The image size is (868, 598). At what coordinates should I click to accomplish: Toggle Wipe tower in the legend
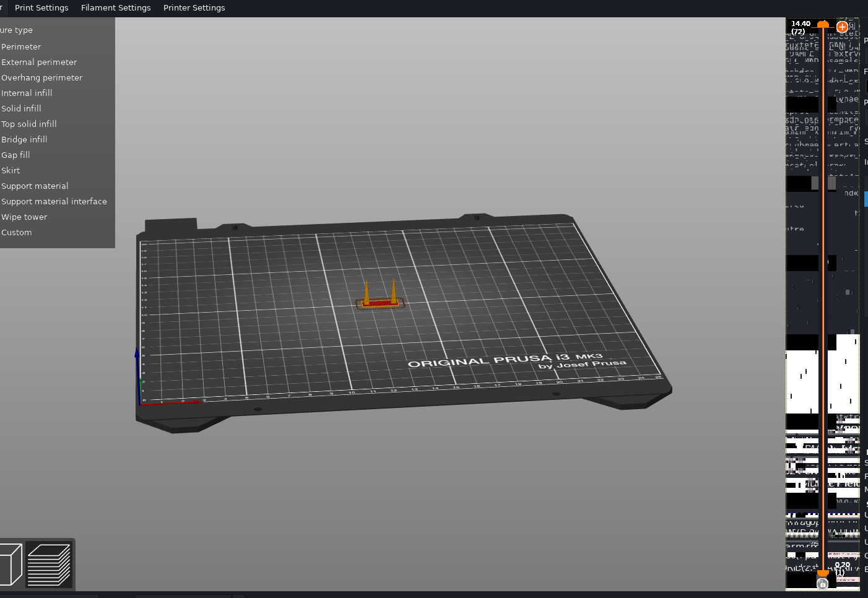click(x=24, y=217)
